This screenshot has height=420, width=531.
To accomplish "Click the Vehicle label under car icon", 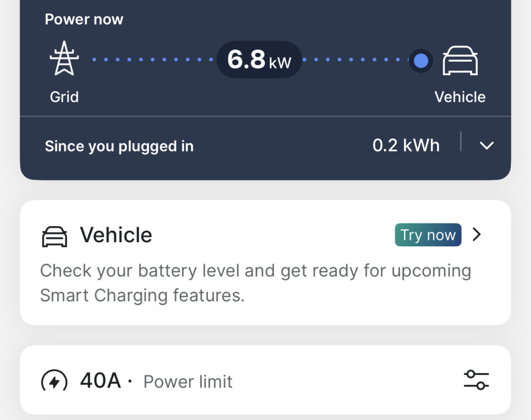I will 460,97.
